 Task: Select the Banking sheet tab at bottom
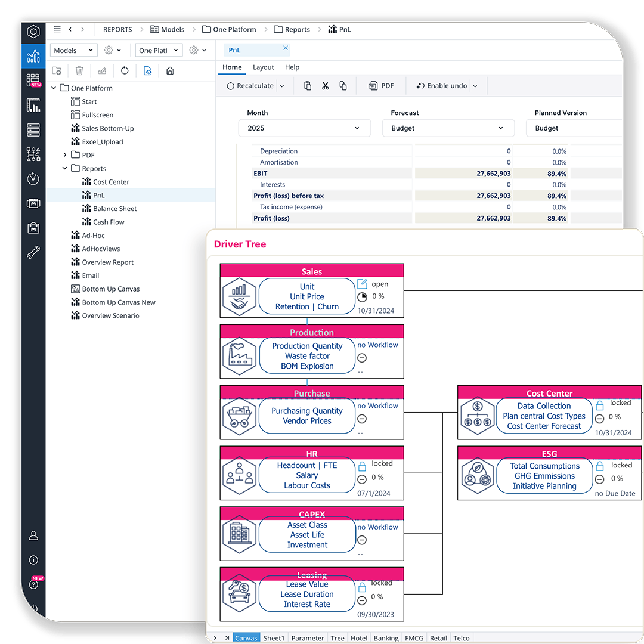[x=386, y=638]
